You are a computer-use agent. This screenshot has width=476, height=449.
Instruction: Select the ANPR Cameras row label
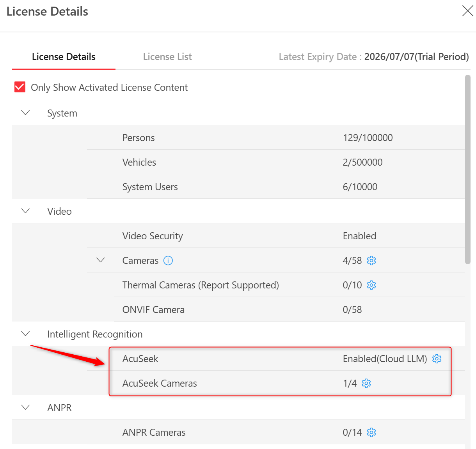[x=154, y=432]
